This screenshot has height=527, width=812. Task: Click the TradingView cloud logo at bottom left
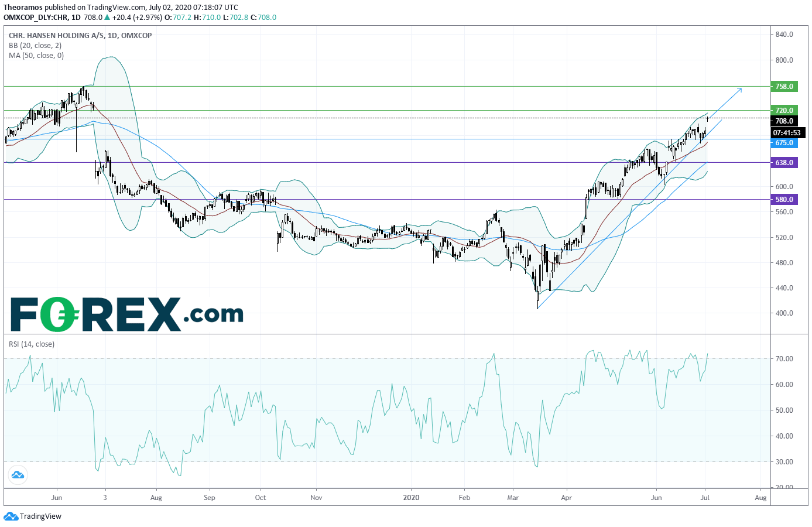11,516
